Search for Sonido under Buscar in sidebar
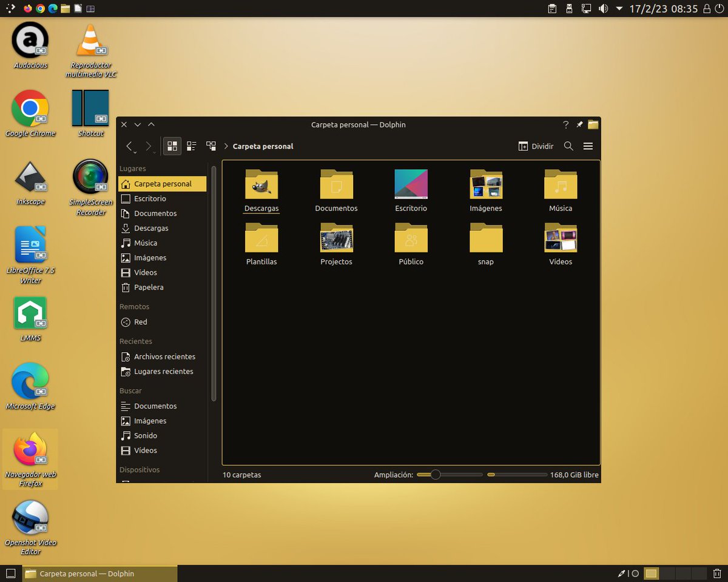This screenshot has width=728, height=582. point(162,436)
